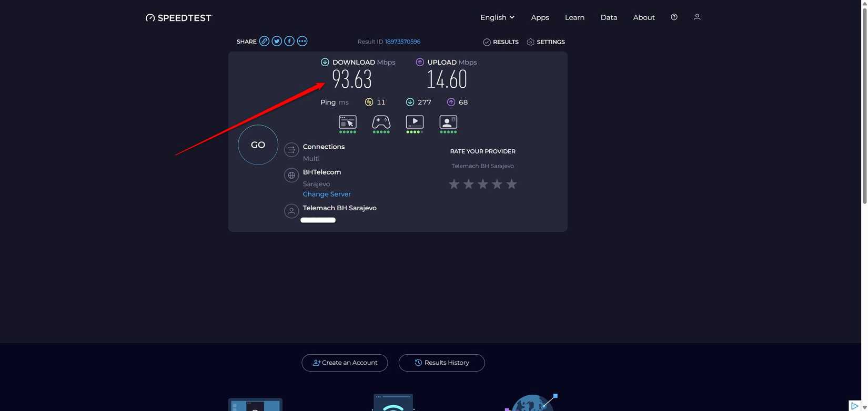The width and height of the screenshot is (868, 411).
Task: Open the Results tab
Action: coord(501,42)
